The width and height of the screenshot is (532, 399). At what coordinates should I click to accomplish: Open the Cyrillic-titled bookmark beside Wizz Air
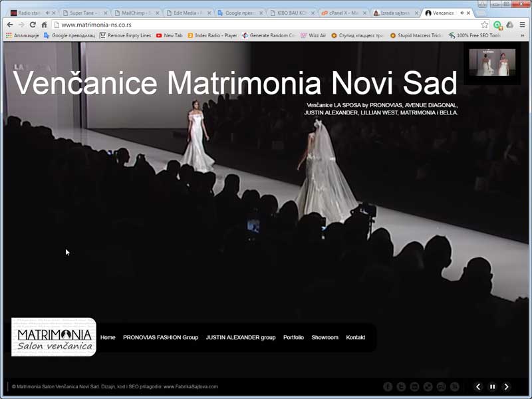click(x=357, y=35)
